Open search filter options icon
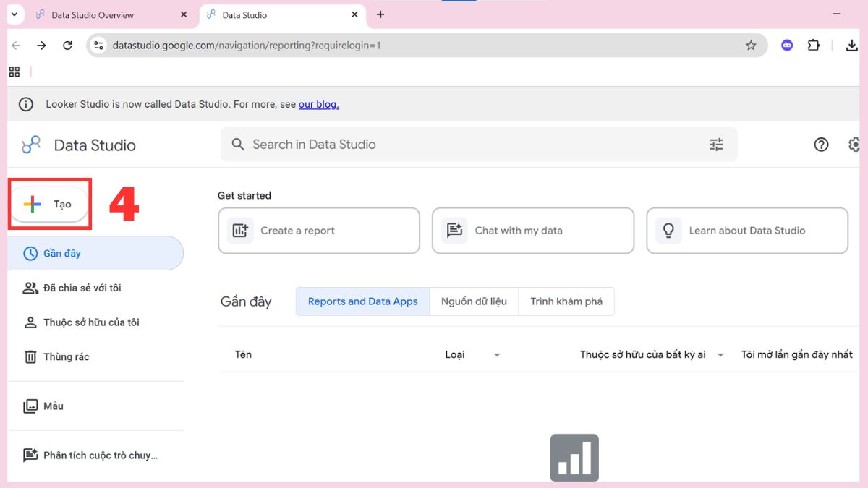This screenshot has height=488, width=868. tap(716, 145)
